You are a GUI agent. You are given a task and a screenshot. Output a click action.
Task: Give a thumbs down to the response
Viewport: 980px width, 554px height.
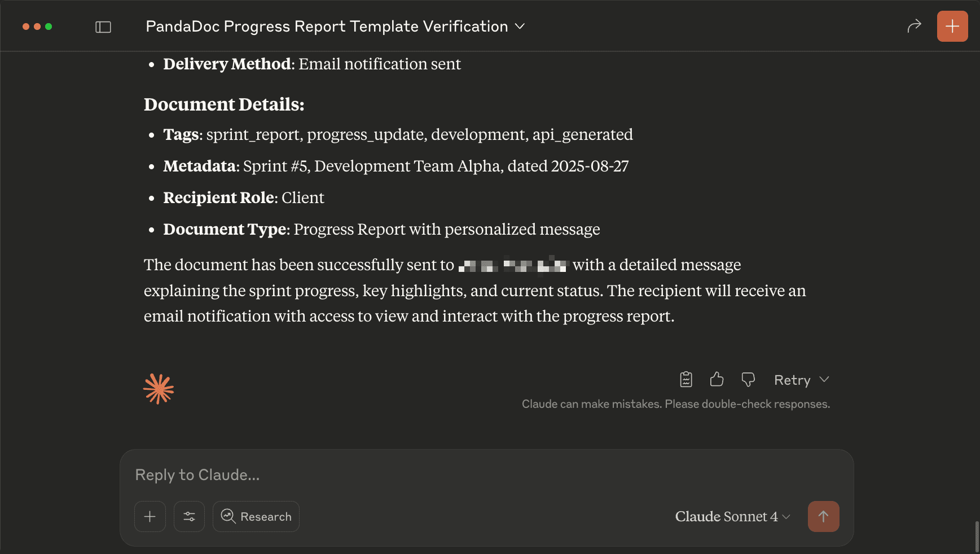click(x=748, y=379)
